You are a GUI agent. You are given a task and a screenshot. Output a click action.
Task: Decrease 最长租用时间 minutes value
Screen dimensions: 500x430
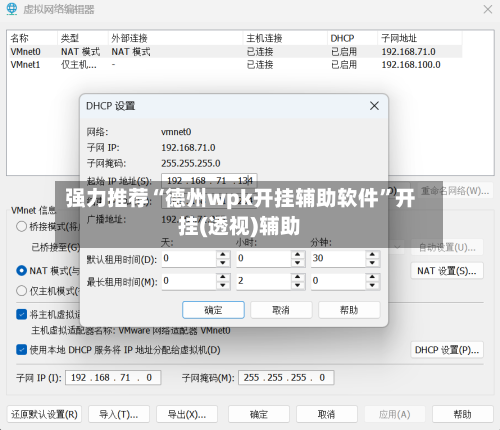click(x=372, y=285)
